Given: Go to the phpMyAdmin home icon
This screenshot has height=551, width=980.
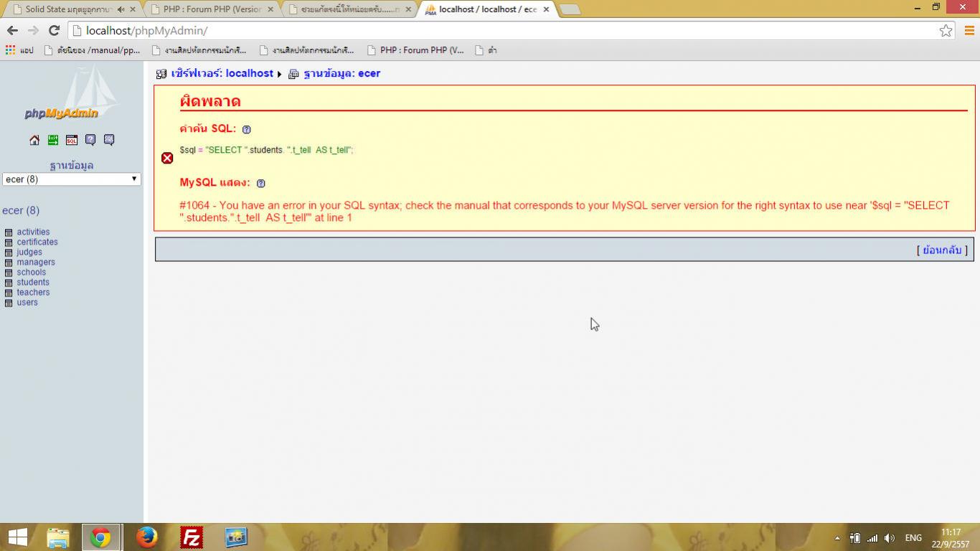Looking at the screenshot, I should [34, 140].
